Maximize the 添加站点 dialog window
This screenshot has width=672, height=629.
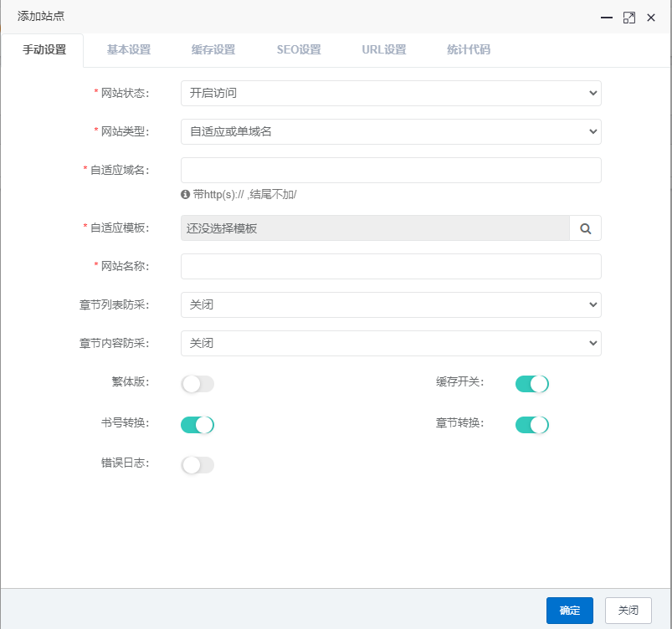click(x=628, y=17)
